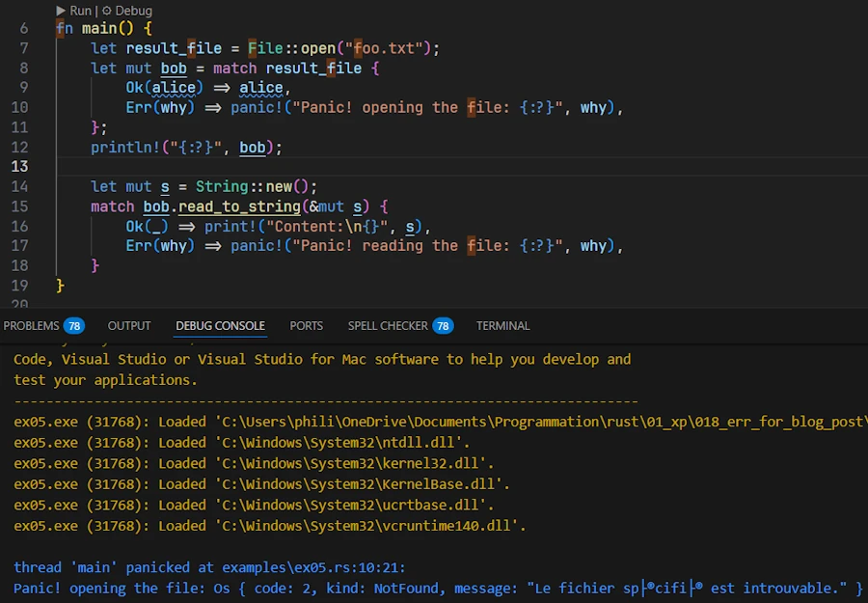The height and width of the screenshot is (603, 868).
Task: Click the Problems tab count badge 78
Action: click(74, 326)
